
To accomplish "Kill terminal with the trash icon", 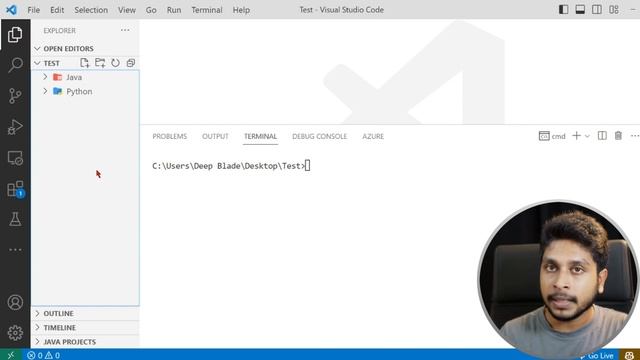I will pyautogui.click(x=618, y=136).
